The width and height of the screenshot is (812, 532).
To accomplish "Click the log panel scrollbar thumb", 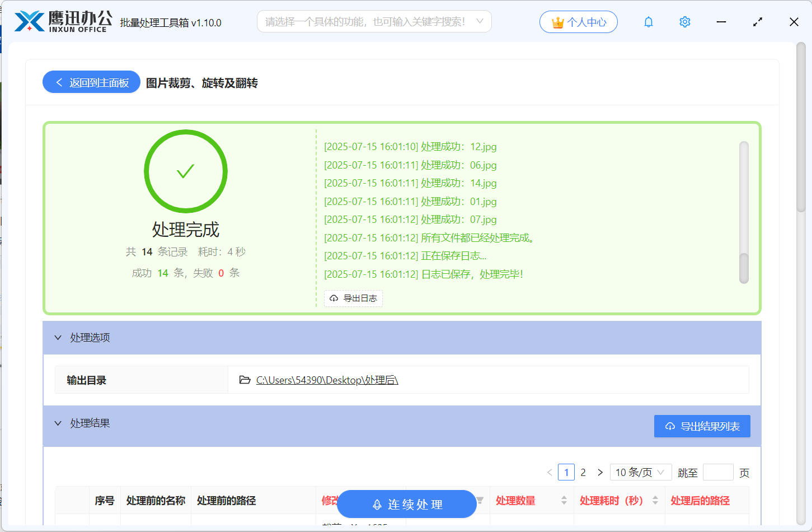I will (x=744, y=268).
